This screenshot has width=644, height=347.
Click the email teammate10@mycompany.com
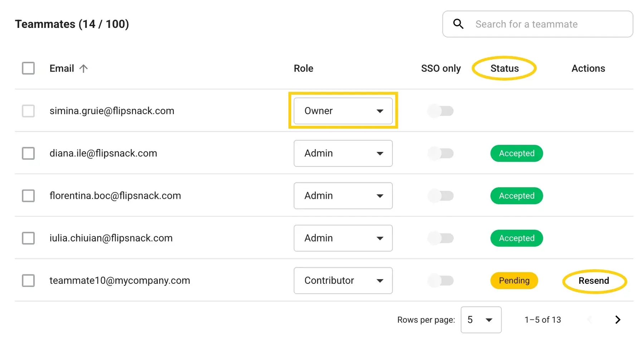[x=119, y=281]
